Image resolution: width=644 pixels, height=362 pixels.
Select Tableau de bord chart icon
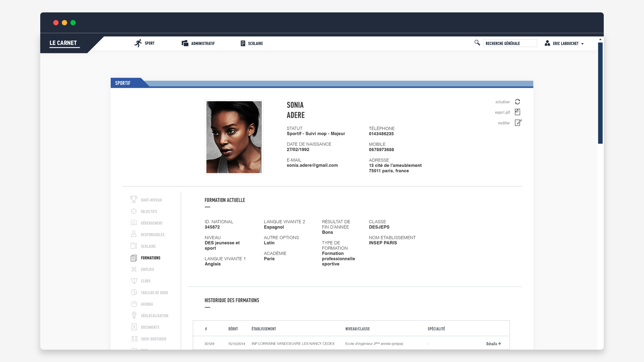(134, 292)
